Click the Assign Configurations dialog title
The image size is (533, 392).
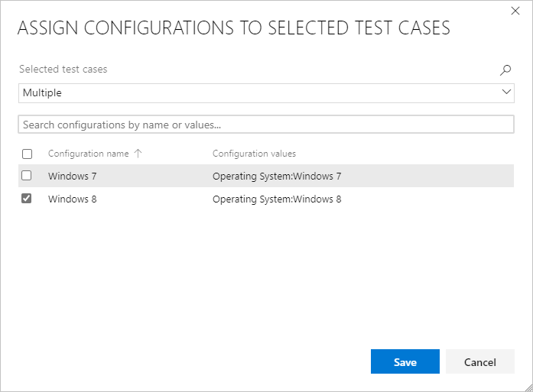[233, 29]
